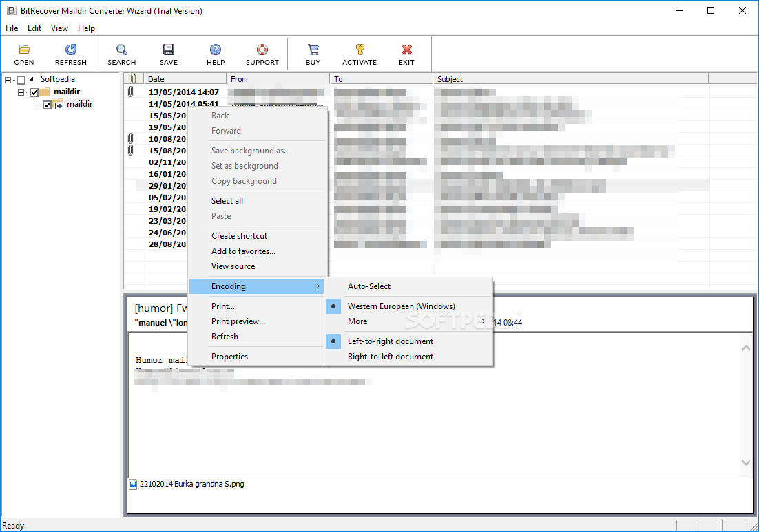Select the bold maildir folder label

coord(67,92)
